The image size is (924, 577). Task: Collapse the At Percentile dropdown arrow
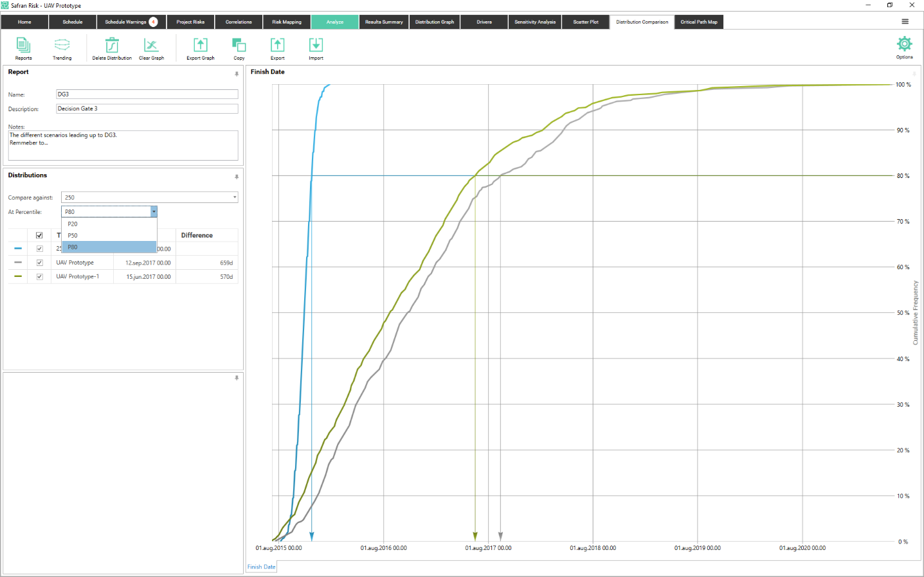[154, 211]
